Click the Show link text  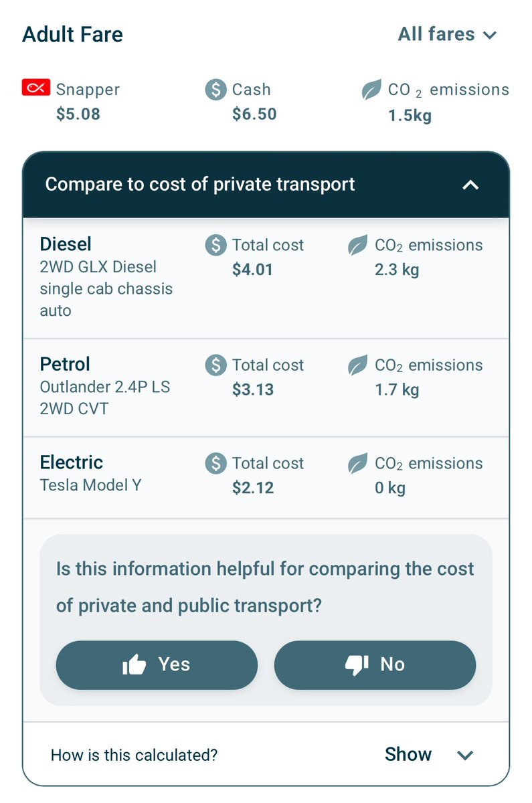408,755
